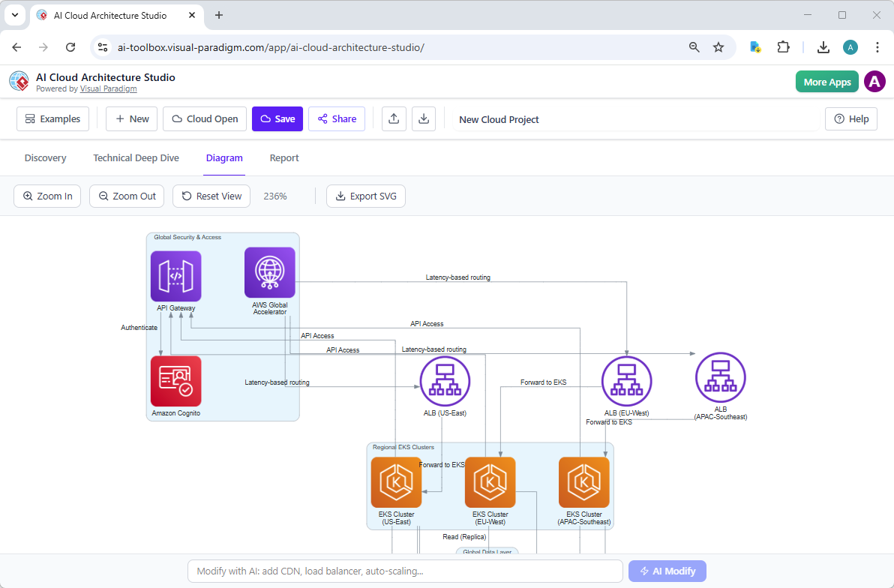Select the Amazon Cognito node
This screenshot has height=588, width=894.
[175, 381]
